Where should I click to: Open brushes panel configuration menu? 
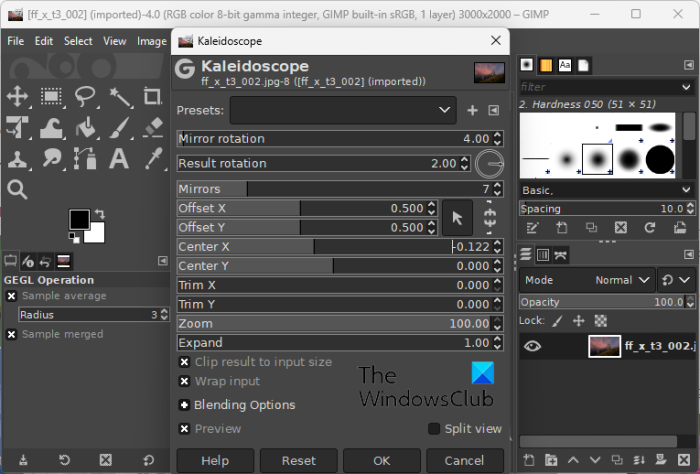pos(689,65)
